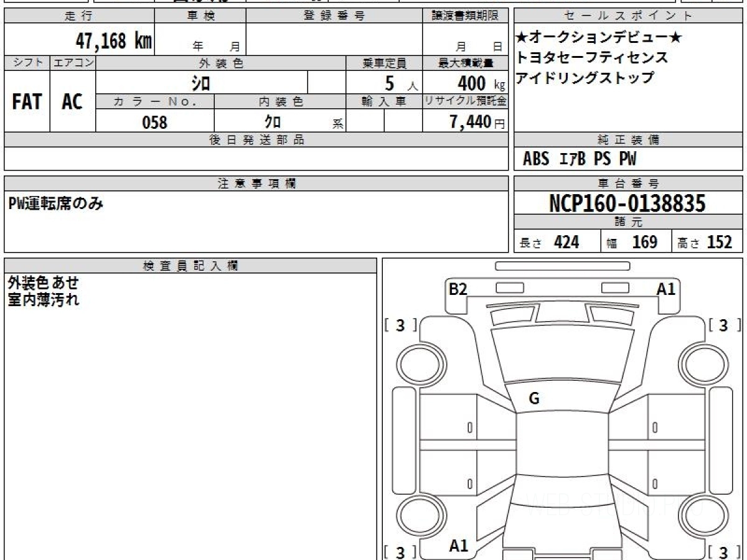Select the 注意事項欄 heading

(256, 184)
